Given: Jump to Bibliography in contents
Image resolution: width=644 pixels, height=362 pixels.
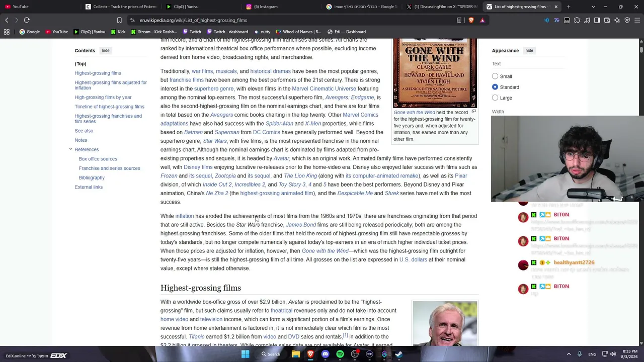Looking at the screenshot, I should [92, 177].
